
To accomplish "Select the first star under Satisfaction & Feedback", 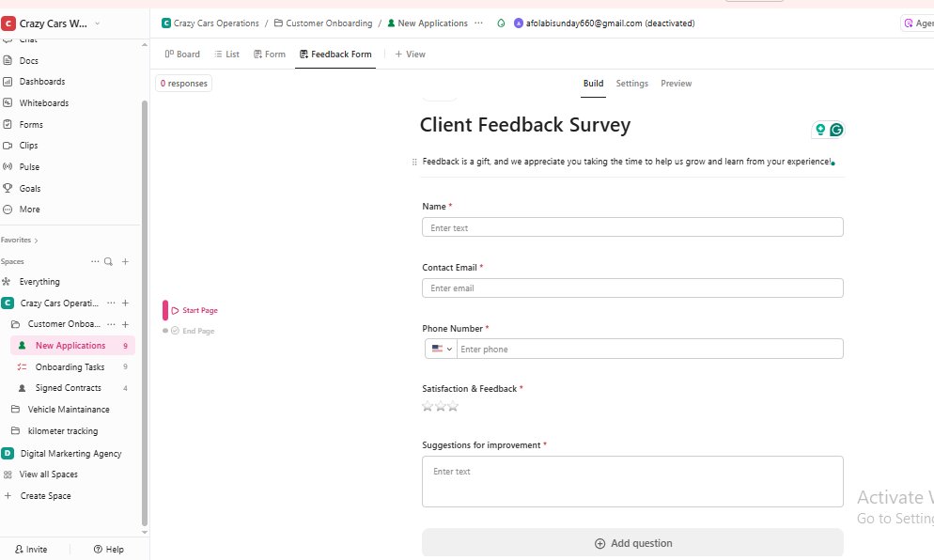I will click(427, 405).
